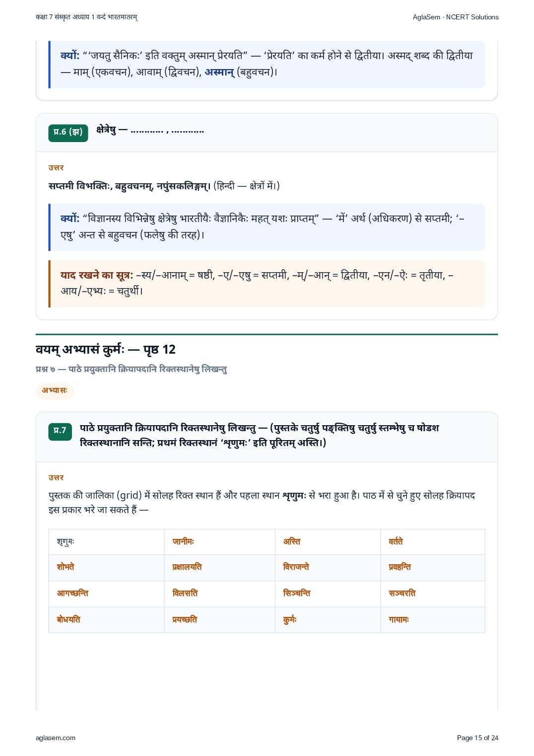Select the table cell वर्तते
Image resolution: width=534 pixels, height=756 pixels.
coord(433,542)
